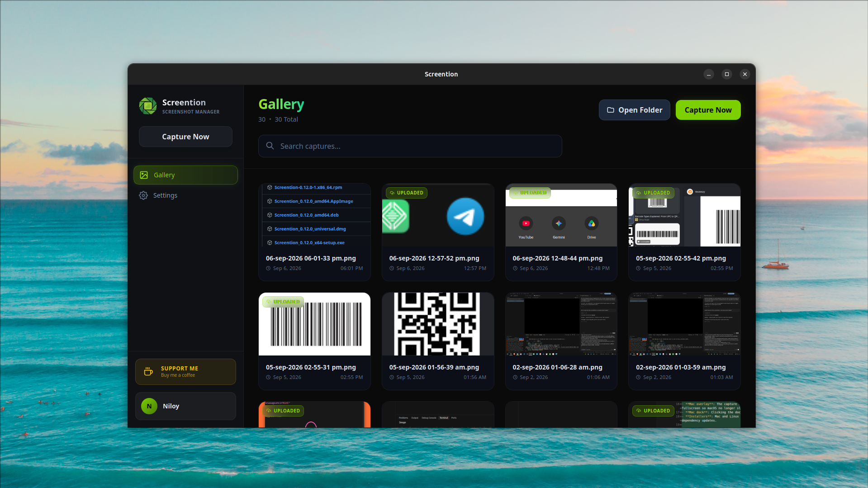Image resolution: width=868 pixels, height=488 pixels.
Task: Open QR code thumbnail 05-sep-2026 01-56-39 am
Action: click(x=438, y=324)
